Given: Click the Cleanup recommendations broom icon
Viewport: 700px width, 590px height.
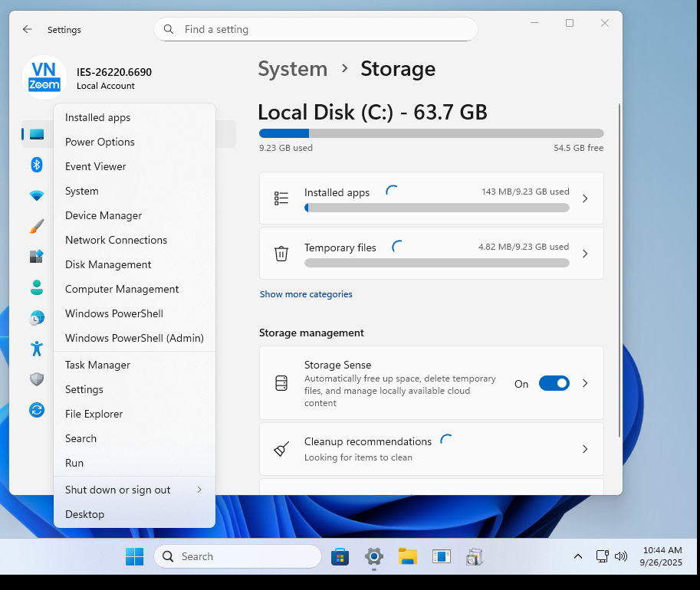Looking at the screenshot, I should pos(281,449).
